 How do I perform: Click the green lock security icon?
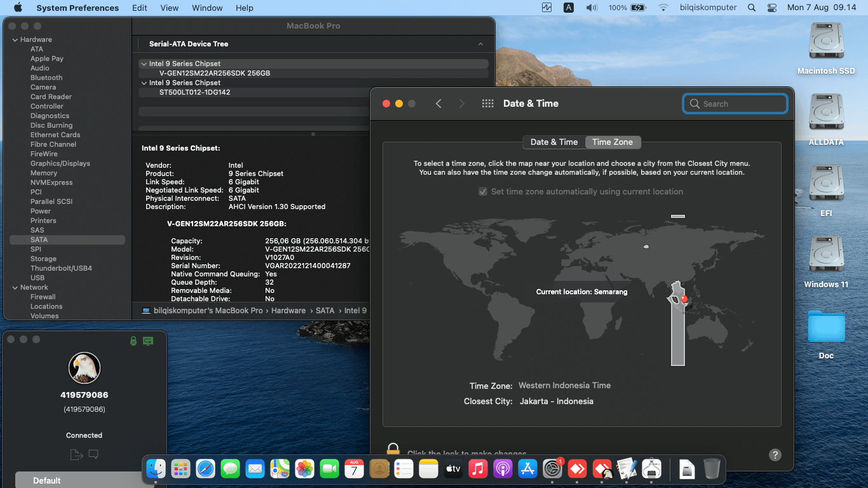pyautogui.click(x=133, y=341)
